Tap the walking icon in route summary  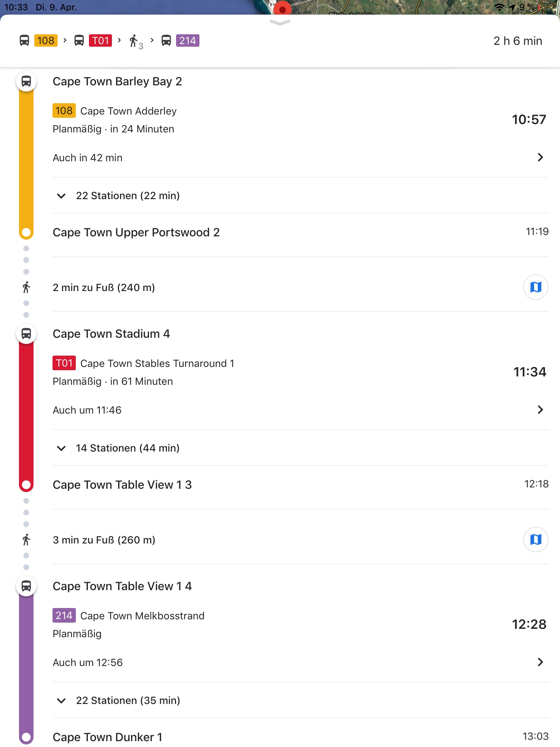(134, 41)
